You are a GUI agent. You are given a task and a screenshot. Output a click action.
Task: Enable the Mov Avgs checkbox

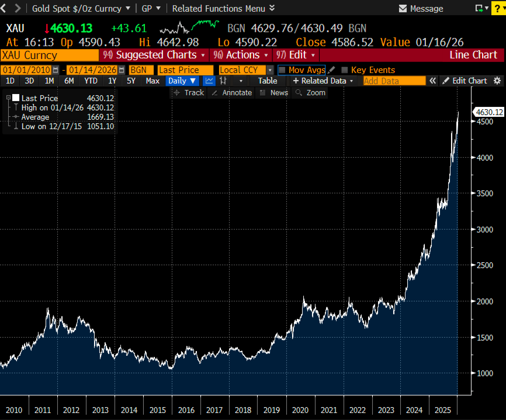[x=282, y=70]
